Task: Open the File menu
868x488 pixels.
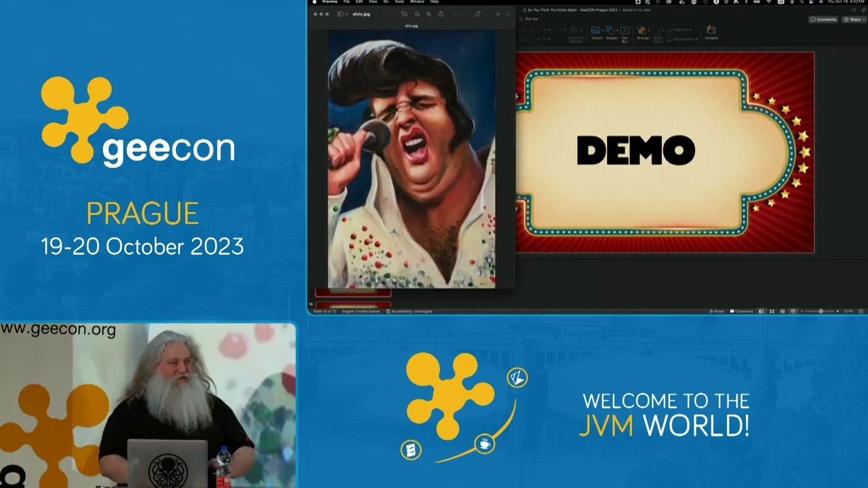Action: 347,2
